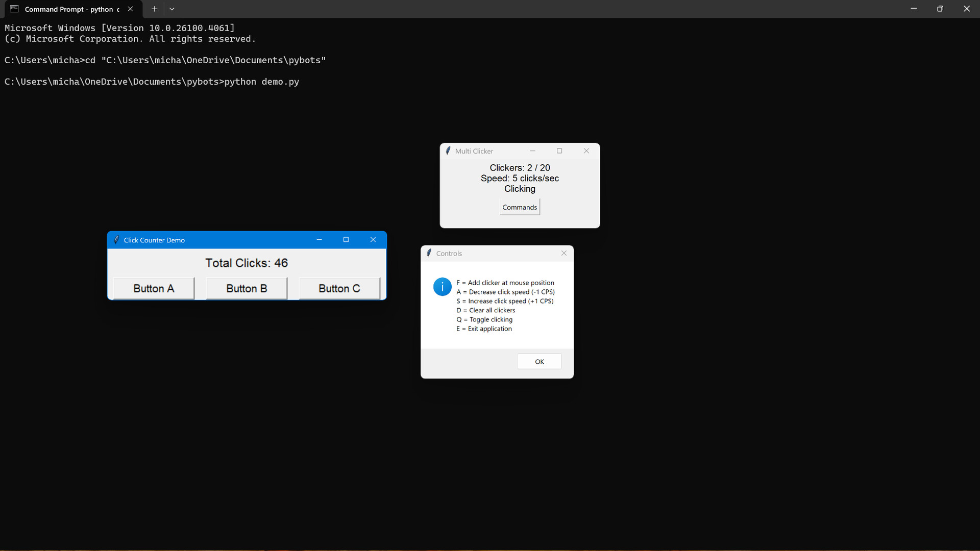Click the Controls dialog feather icon
Screen dimensions: 980x551
click(429, 253)
